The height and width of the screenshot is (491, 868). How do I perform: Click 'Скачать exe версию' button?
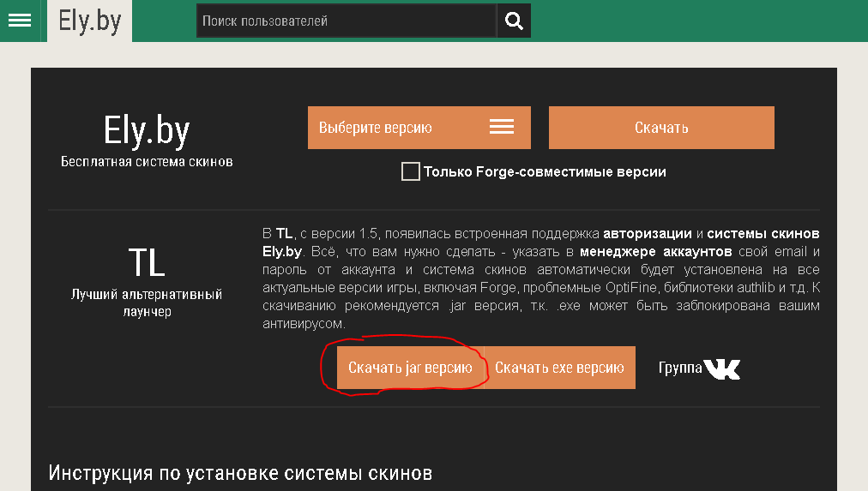pyautogui.click(x=560, y=368)
